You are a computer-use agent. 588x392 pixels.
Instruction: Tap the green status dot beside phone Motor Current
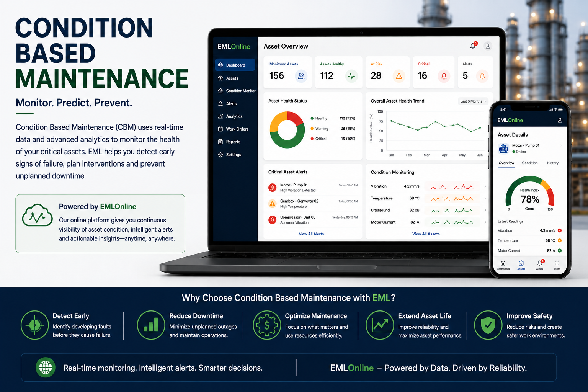[x=560, y=250]
